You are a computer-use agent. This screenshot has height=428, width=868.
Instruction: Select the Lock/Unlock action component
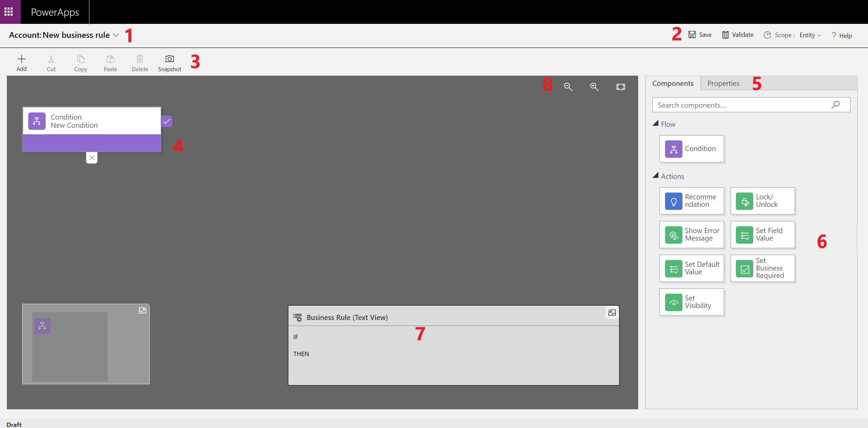[763, 201]
